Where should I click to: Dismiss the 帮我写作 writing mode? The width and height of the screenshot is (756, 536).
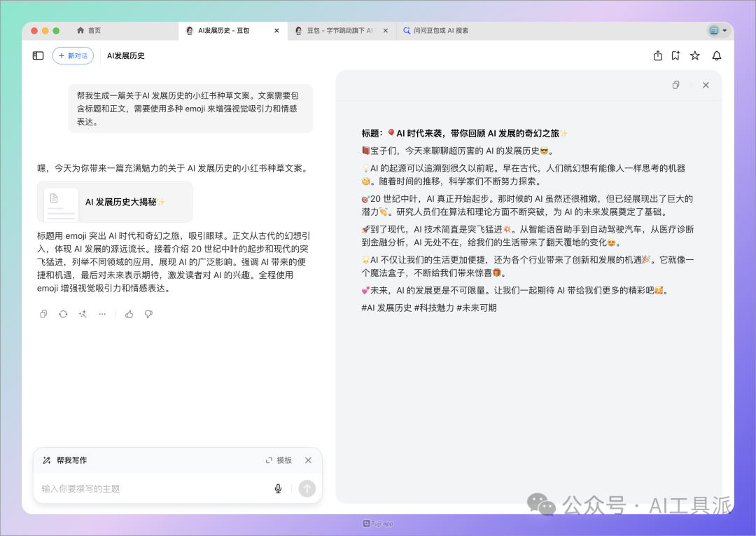(x=308, y=460)
